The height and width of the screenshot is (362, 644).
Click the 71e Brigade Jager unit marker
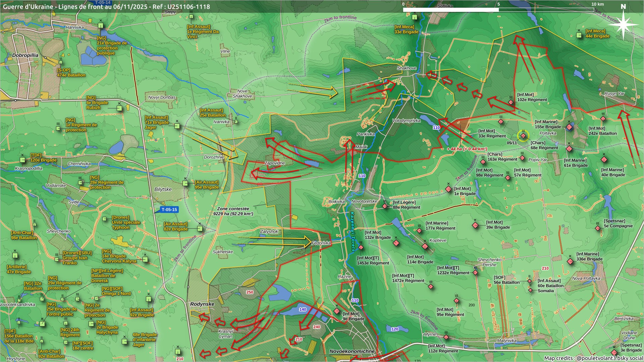pos(177,126)
